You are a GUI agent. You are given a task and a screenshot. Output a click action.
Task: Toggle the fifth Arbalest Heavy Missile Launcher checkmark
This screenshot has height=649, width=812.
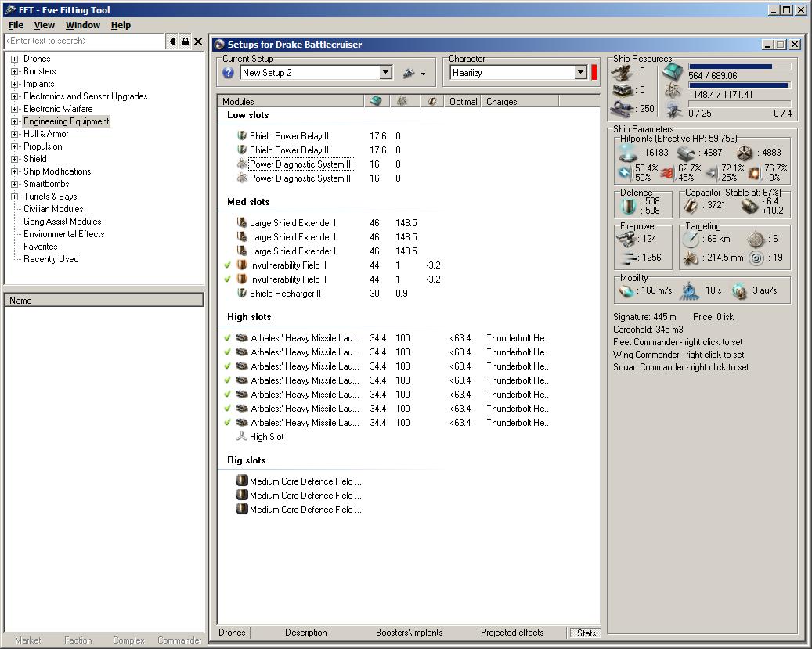227,395
